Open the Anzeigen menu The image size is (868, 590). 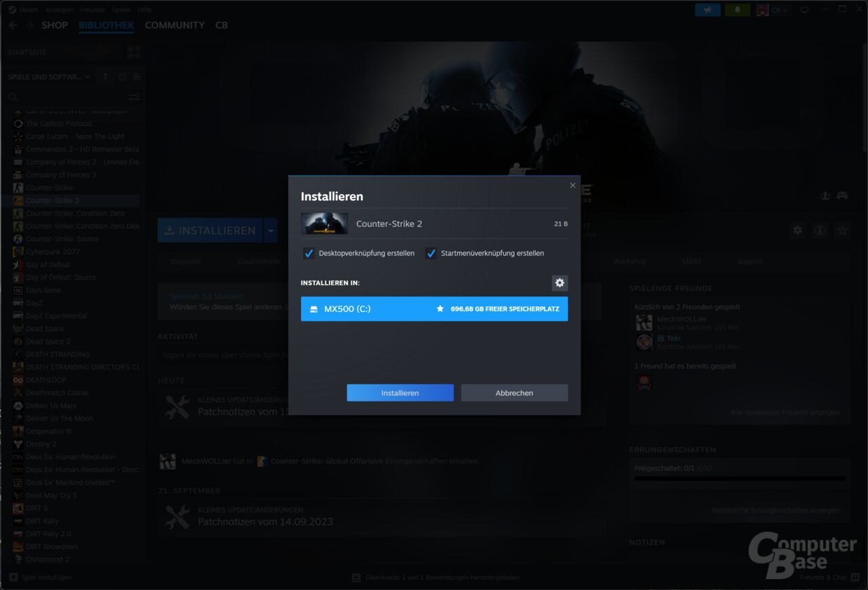[60, 10]
